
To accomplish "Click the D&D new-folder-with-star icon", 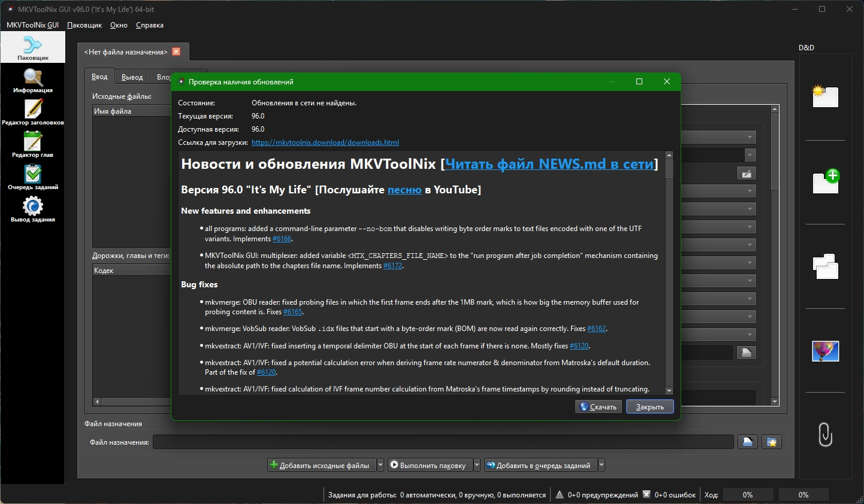I will pyautogui.click(x=825, y=96).
